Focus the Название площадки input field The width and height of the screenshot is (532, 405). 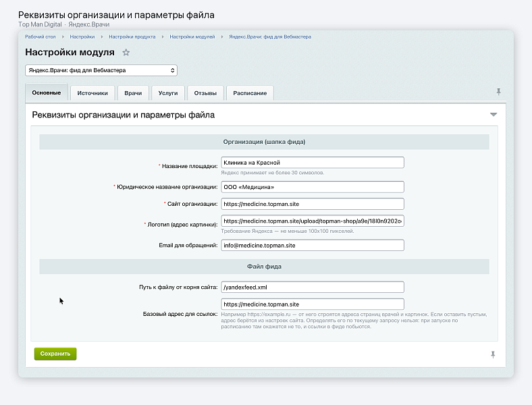click(313, 163)
